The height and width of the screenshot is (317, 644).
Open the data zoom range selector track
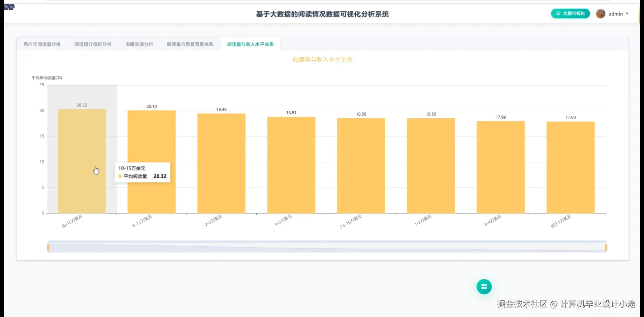coord(327,247)
